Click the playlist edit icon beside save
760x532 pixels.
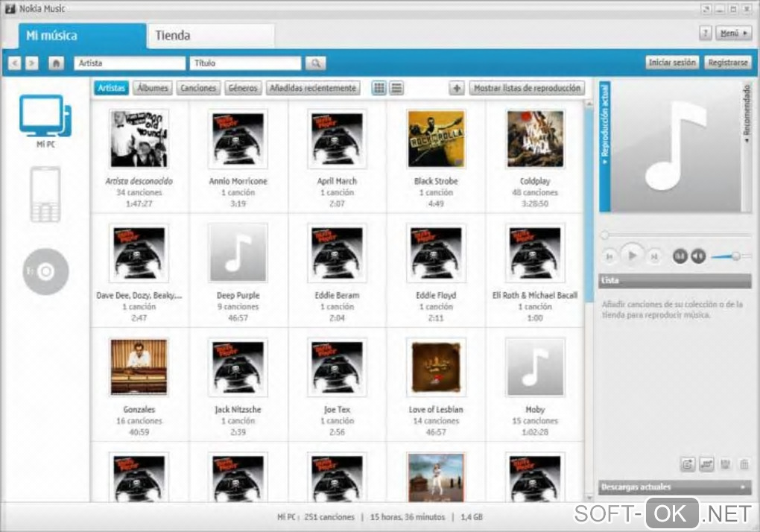[706, 465]
